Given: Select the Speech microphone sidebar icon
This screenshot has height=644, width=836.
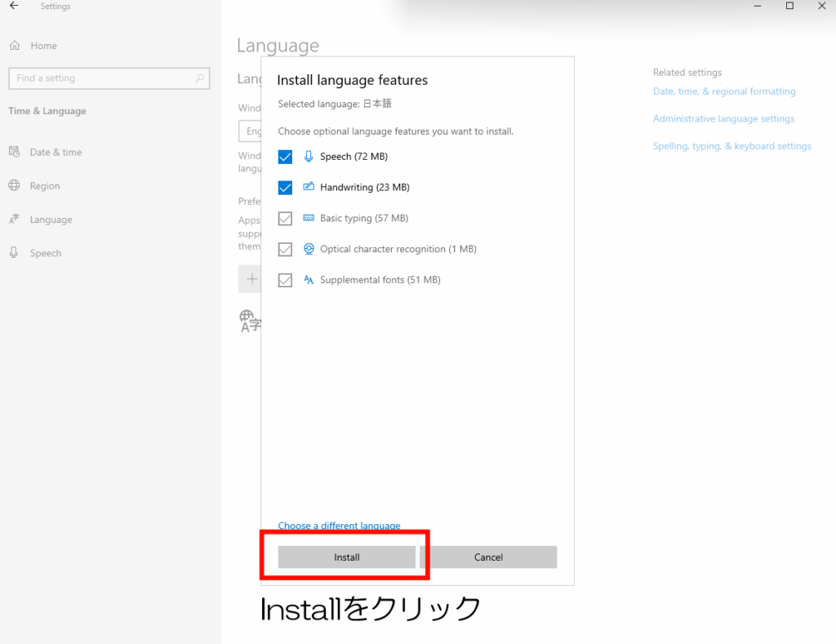Looking at the screenshot, I should pyautogui.click(x=14, y=253).
